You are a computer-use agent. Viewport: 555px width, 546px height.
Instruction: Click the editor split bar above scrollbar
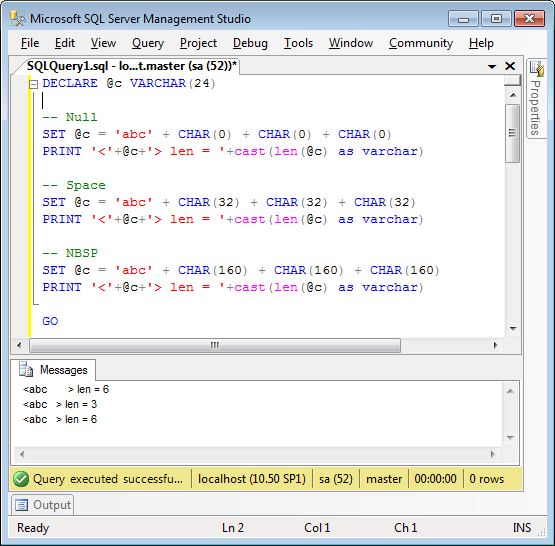point(512,80)
